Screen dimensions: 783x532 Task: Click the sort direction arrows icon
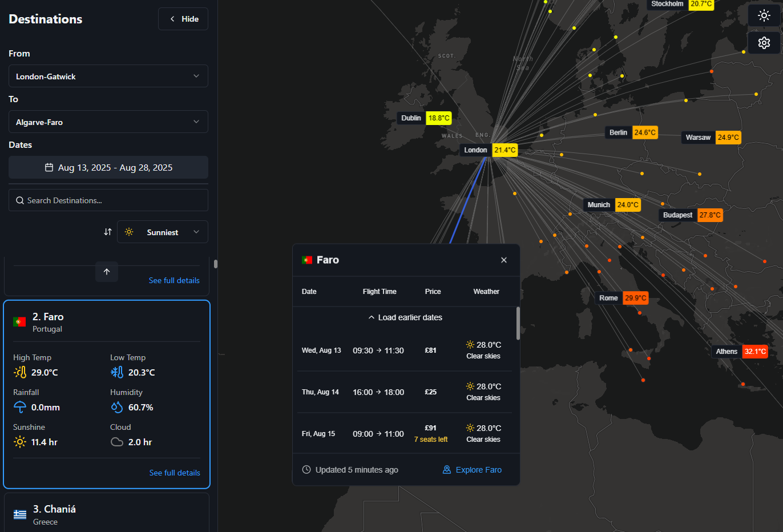click(108, 232)
